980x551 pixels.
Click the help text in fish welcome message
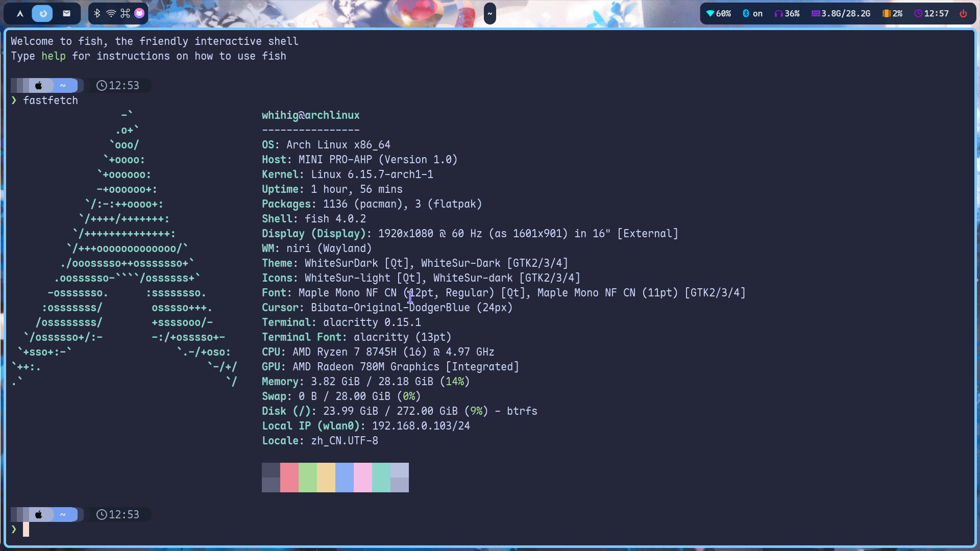click(54, 56)
